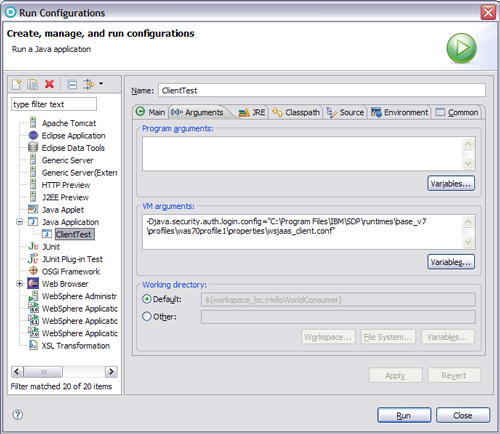Image resolution: width=500 pixels, height=434 pixels.
Task: Switch to the Common tab
Action: [x=457, y=112]
